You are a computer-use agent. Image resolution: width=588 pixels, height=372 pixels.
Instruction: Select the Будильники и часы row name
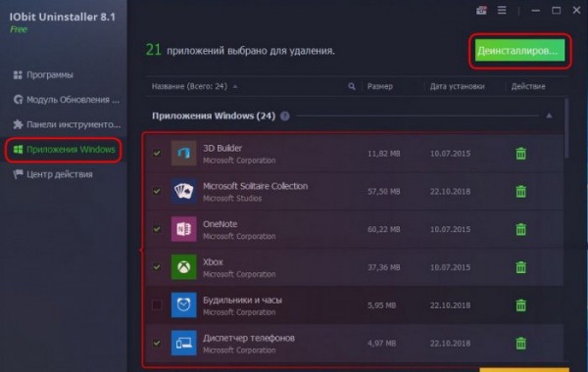pyautogui.click(x=243, y=301)
